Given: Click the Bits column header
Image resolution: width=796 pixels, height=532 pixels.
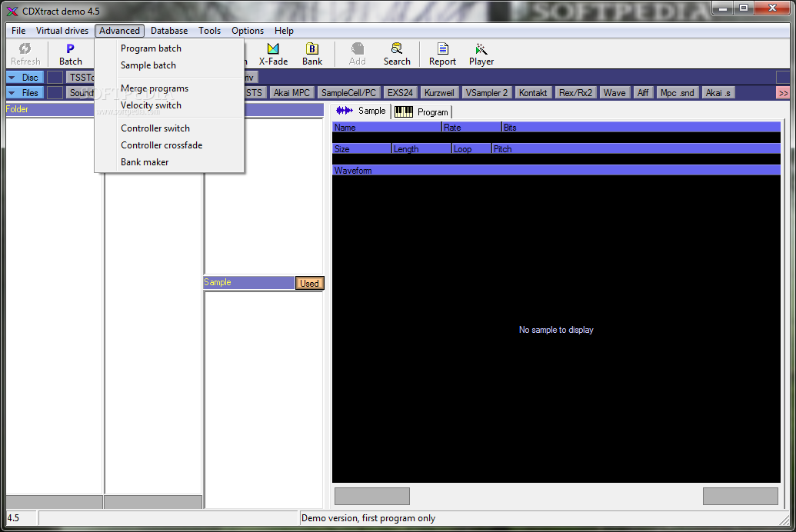Looking at the screenshot, I should pyautogui.click(x=641, y=128).
